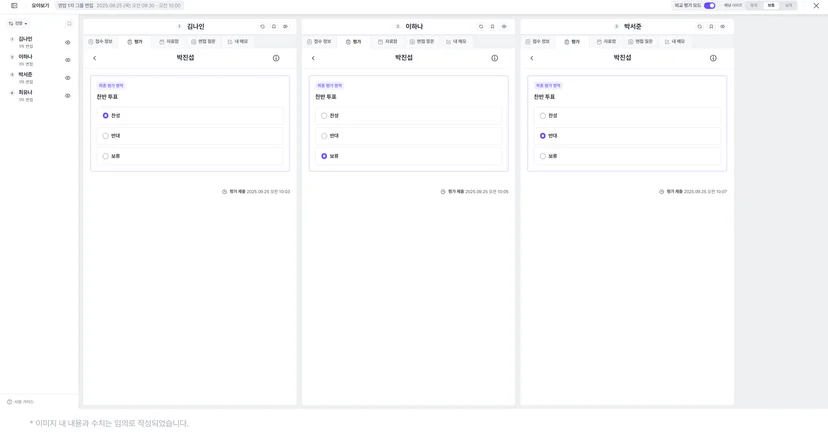Click 평가 제출 timestamp in 김나인 panel
828x438 pixels.
(256, 192)
